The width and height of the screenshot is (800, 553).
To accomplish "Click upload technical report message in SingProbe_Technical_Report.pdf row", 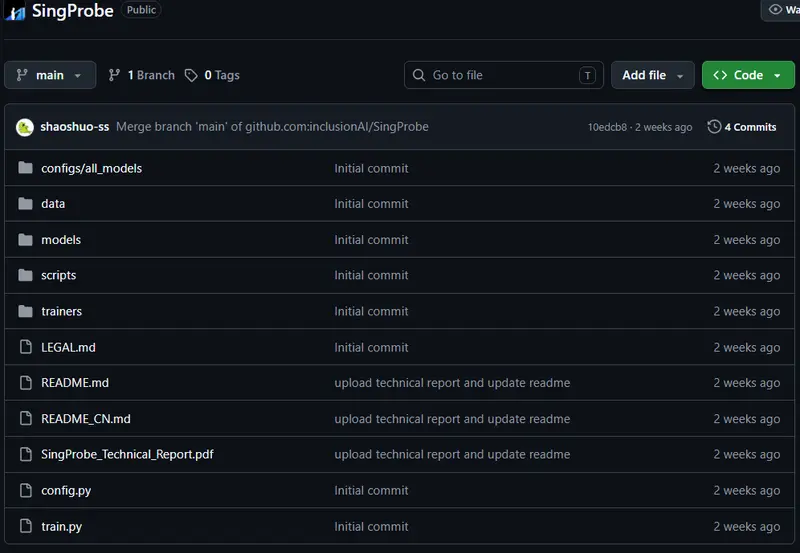I will pyautogui.click(x=452, y=454).
